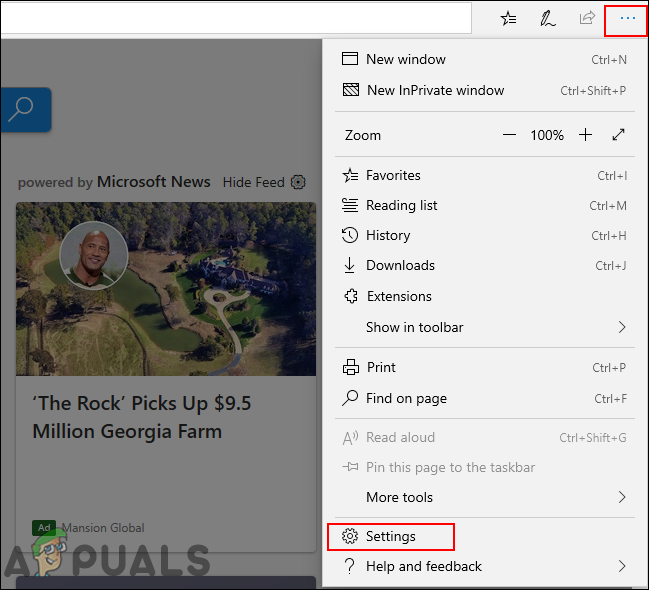Click the Reading list lines icon

pyautogui.click(x=350, y=205)
